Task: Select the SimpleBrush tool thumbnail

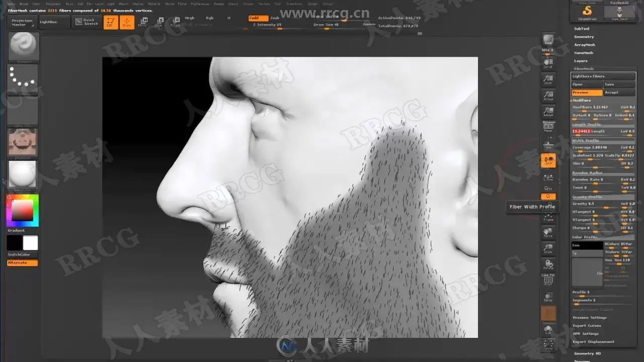Action: [x=587, y=14]
